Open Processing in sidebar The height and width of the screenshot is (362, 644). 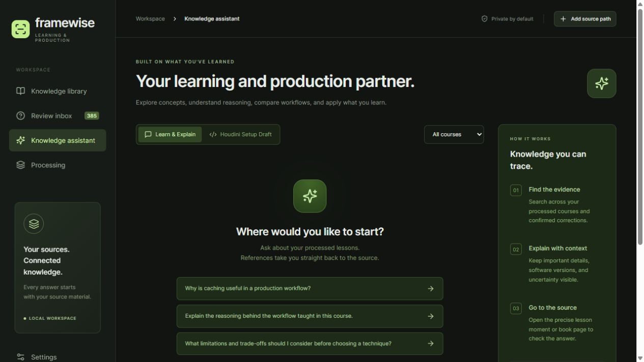[x=58, y=165]
